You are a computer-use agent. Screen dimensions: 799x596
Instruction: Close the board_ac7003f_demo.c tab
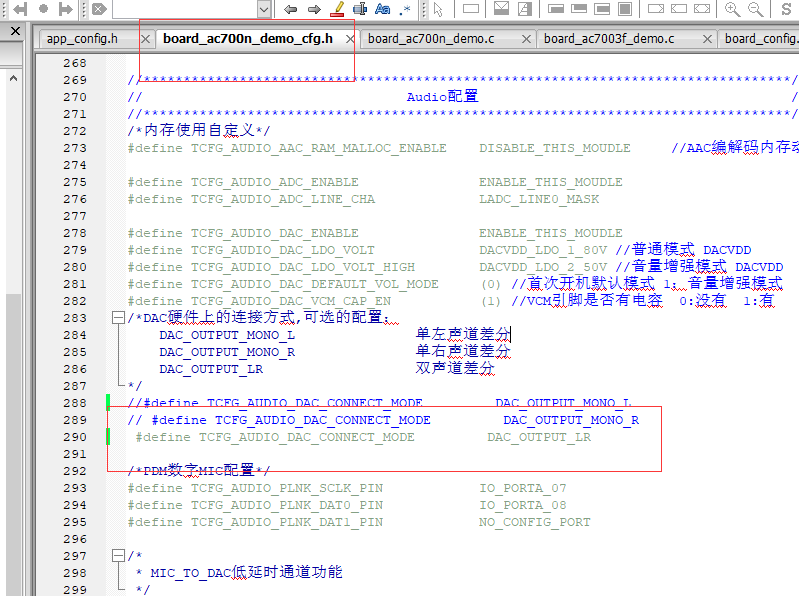(x=707, y=39)
